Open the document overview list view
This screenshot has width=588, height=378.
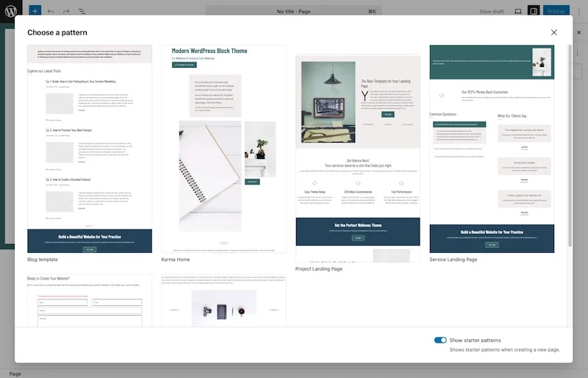82,12
